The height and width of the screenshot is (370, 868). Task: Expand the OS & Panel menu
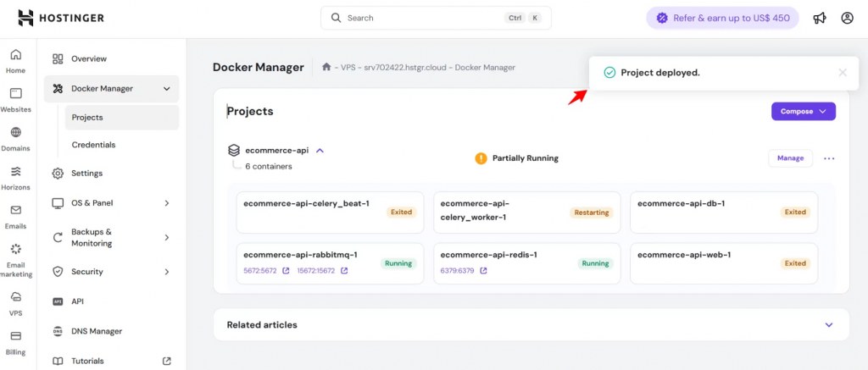(x=167, y=203)
